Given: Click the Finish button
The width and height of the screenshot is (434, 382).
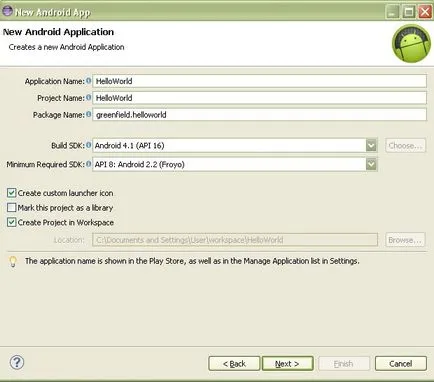Looking at the screenshot, I should (344, 364).
